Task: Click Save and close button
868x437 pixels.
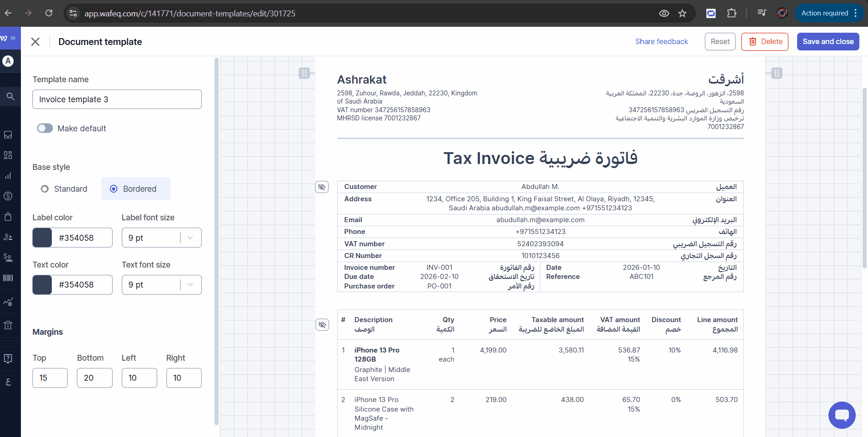Action: pyautogui.click(x=828, y=42)
